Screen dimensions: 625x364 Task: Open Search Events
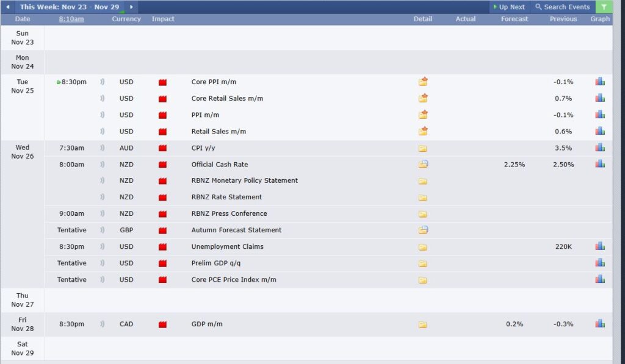click(562, 7)
